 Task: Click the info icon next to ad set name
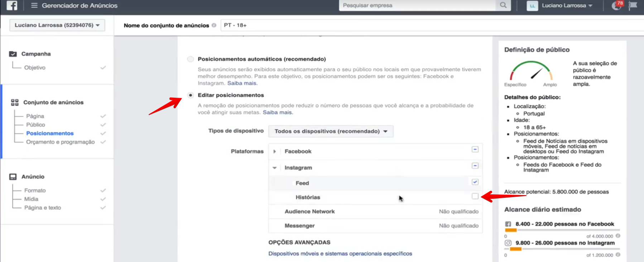(x=214, y=25)
